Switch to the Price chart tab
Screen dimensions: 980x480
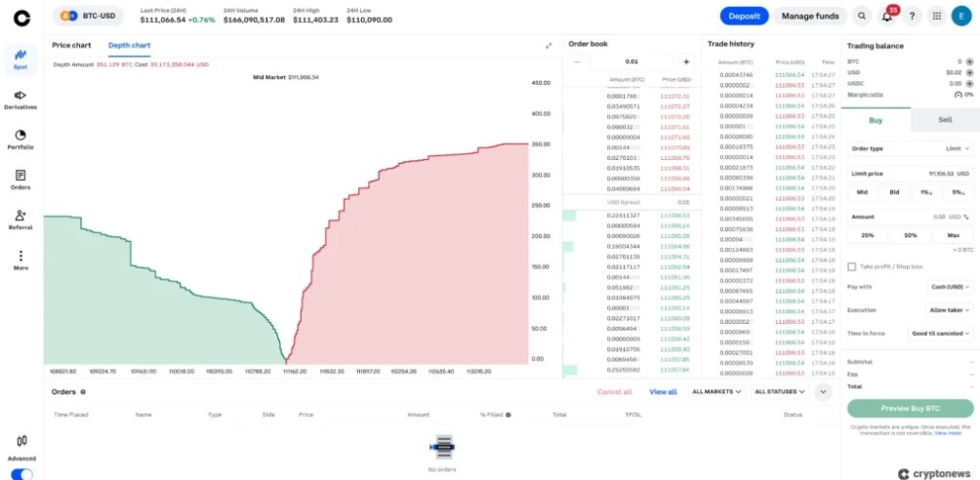tap(71, 45)
